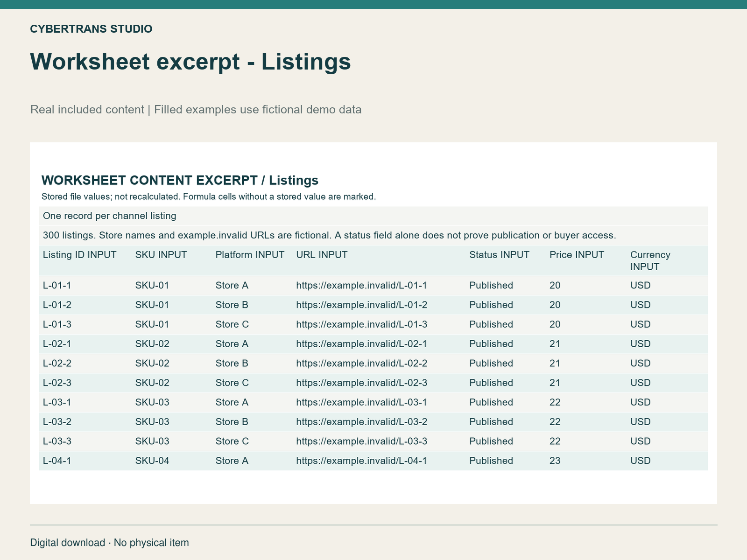Click the URL https://example.invalid/L-01-1

(x=362, y=286)
